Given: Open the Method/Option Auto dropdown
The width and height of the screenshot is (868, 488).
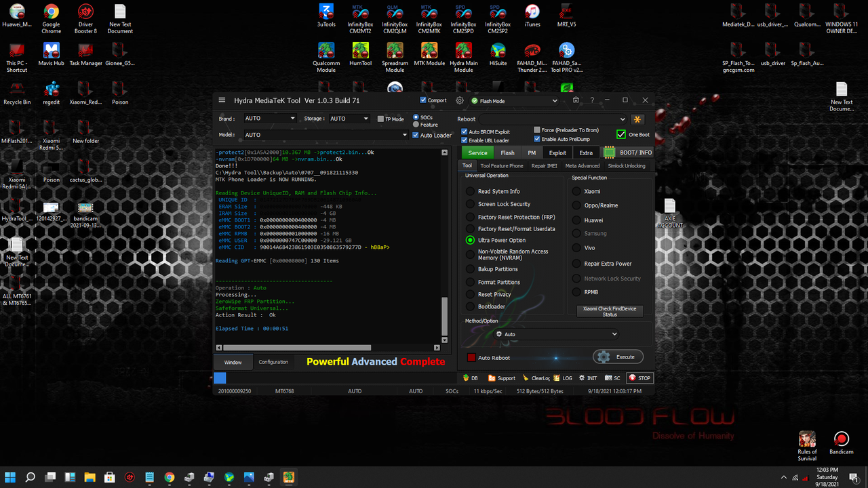Looking at the screenshot, I should [556, 334].
